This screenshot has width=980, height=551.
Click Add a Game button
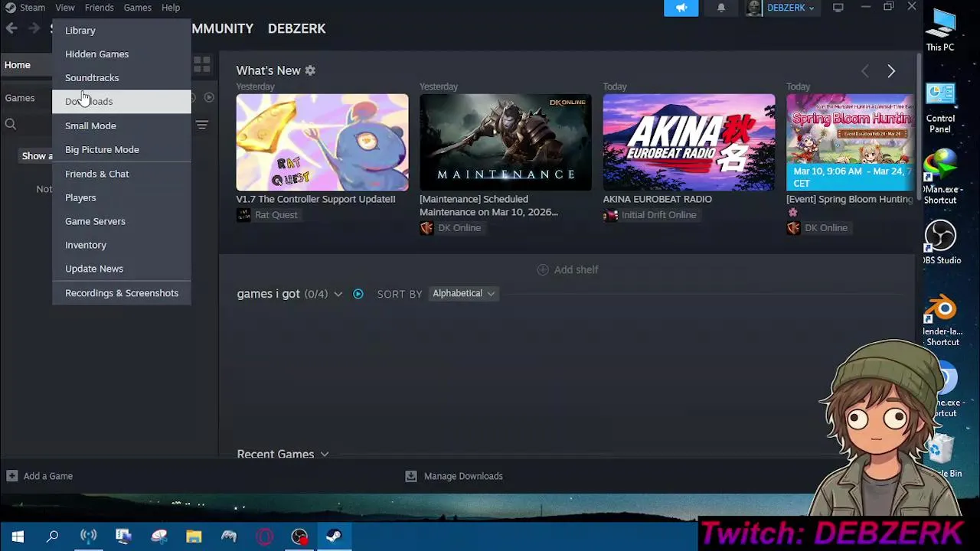40,476
